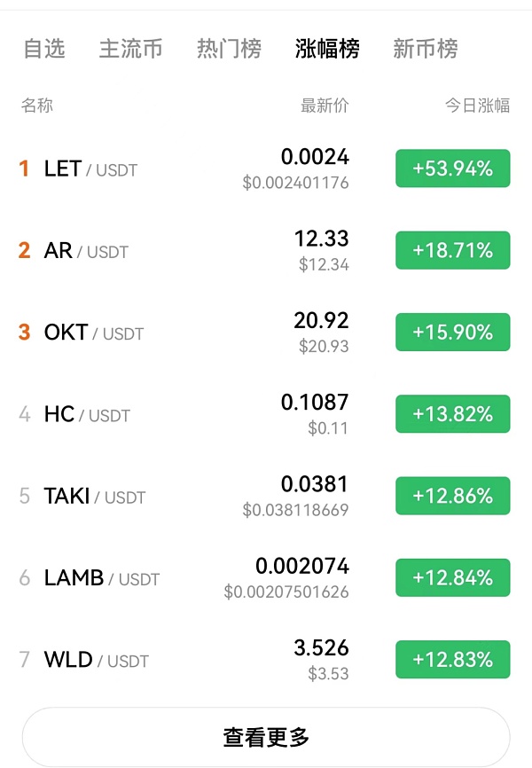
Task: Open the HC / USDT pair
Action: (x=87, y=414)
